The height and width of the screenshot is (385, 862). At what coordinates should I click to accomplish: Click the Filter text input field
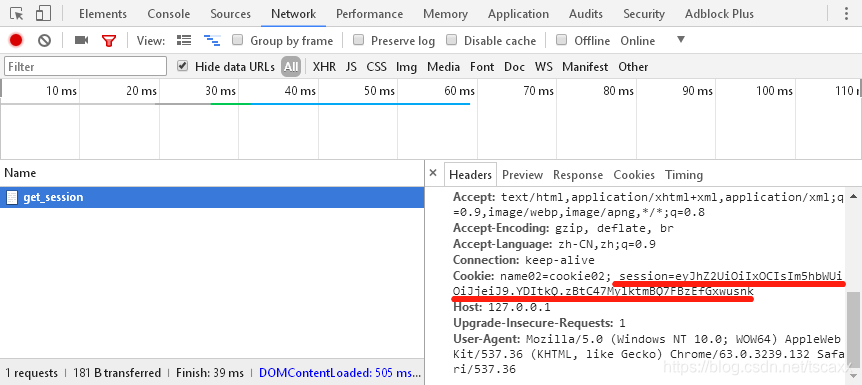pyautogui.click(x=85, y=67)
